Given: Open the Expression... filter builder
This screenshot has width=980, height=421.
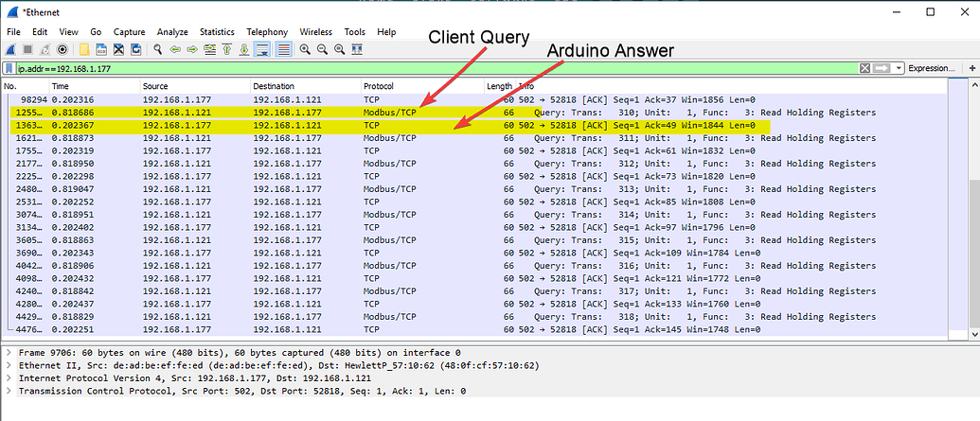Looking at the screenshot, I should [x=932, y=68].
